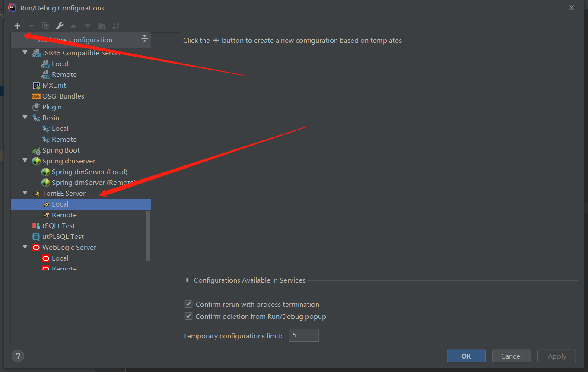Screen dimensions: 588x372
Task: Collapse the JSR45 Compatible Server node
Action: point(25,53)
